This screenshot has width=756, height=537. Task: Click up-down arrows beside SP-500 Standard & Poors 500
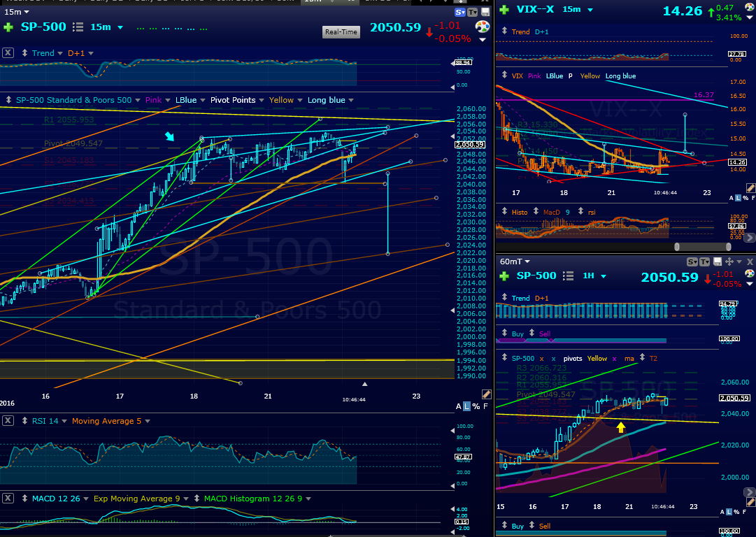coord(8,100)
